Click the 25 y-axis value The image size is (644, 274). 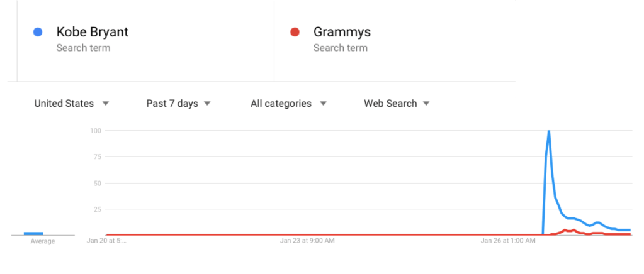tap(98, 209)
